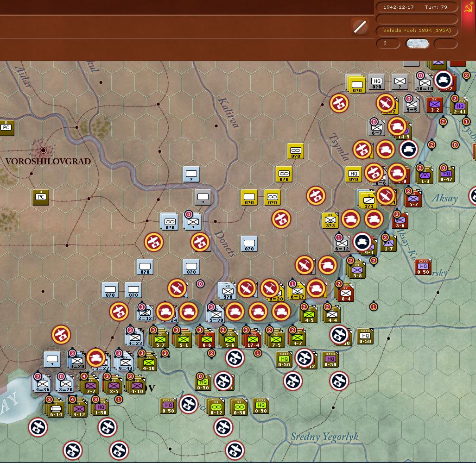This screenshot has height=463, width=476.
Task: Click the Voroshilovgrad city marker
Action: (43, 150)
